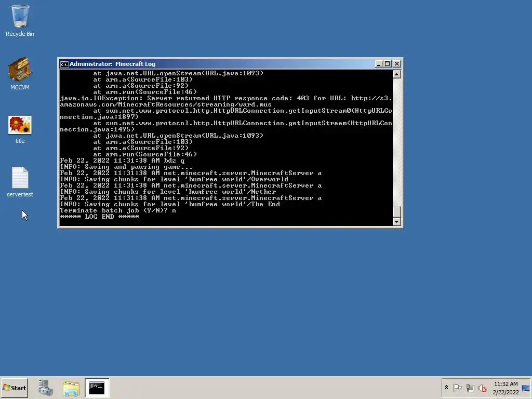The width and height of the screenshot is (532, 399).
Task: Click the line mentioning 'humfree world'/Overworld
Action: click(174, 179)
